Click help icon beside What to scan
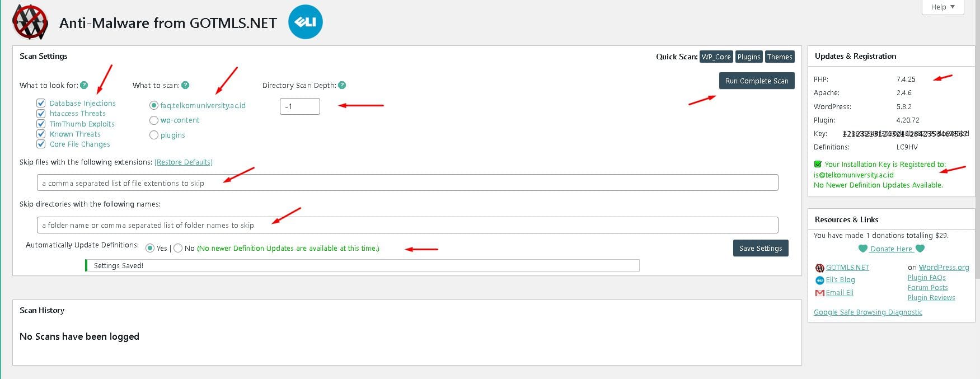This screenshot has height=379, width=980. pos(185,85)
